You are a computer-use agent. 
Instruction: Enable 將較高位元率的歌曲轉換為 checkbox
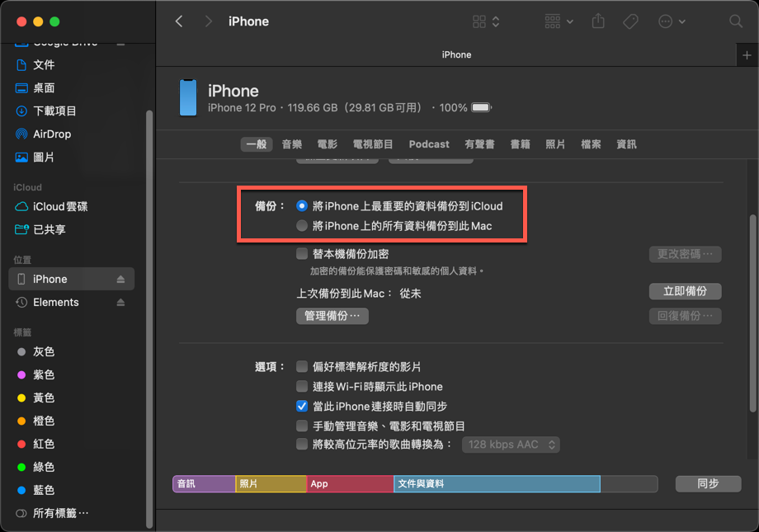(x=302, y=445)
